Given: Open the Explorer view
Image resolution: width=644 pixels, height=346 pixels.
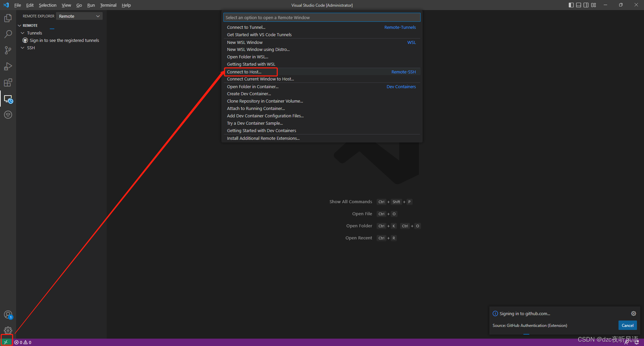Looking at the screenshot, I should click(x=8, y=18).
